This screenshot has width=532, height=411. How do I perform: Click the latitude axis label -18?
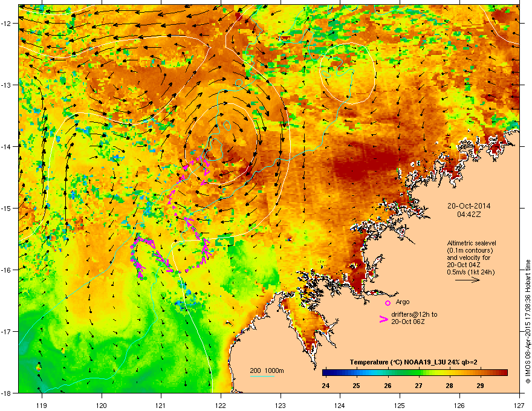tap(6, 393)
